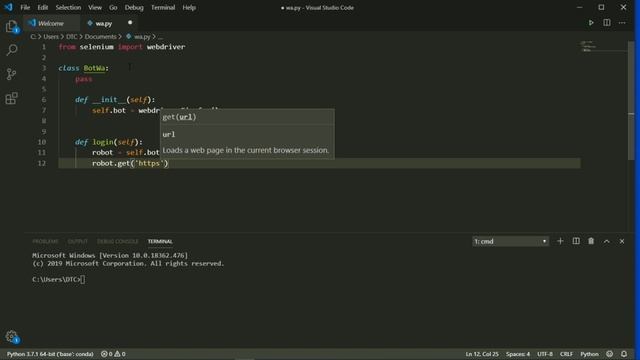Open the Go menu
Image resolution: width=640 pixels, height=360 pixels.
[113, 7]
